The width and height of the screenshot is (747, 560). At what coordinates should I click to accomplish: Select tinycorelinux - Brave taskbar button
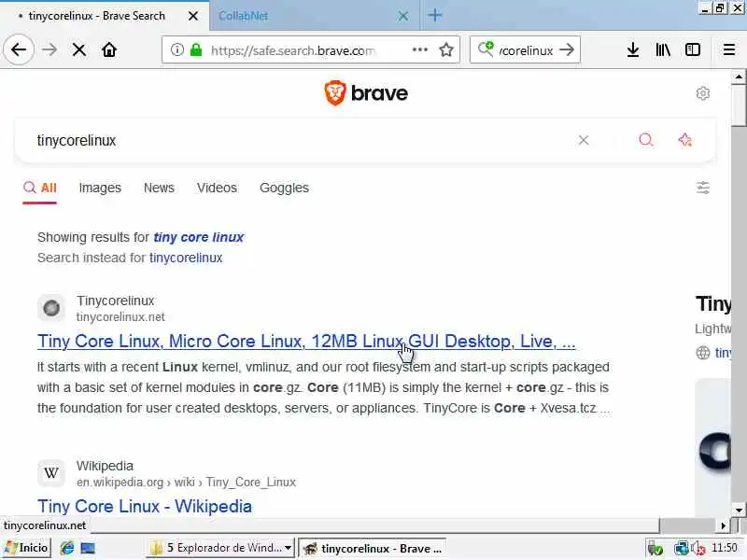(x=373, y=548)
